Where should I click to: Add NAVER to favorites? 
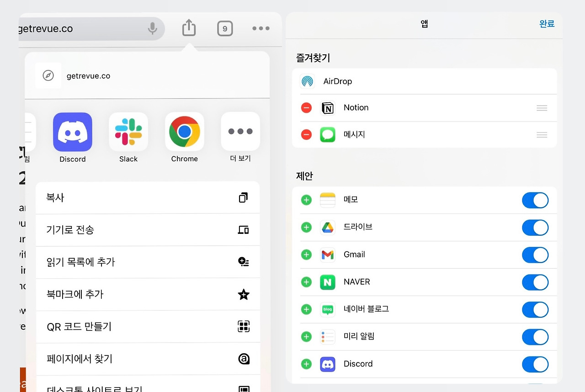pos(306,282)
